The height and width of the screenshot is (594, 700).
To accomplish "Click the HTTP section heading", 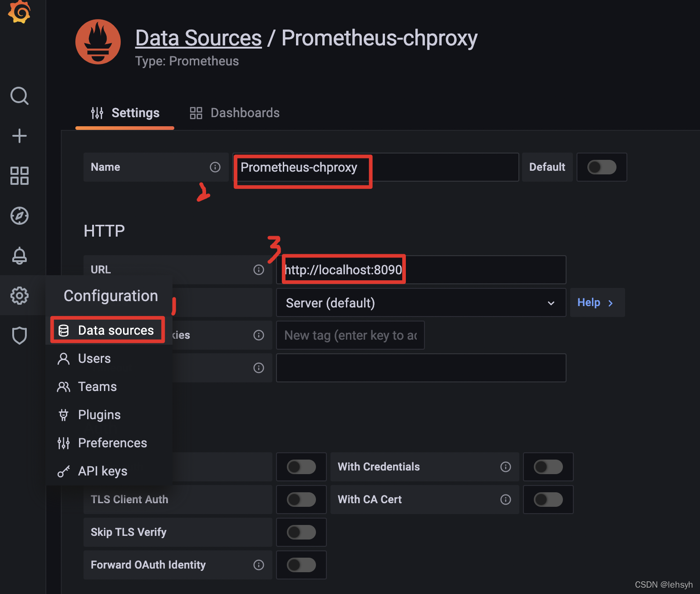I will click(x=104, y=231).
